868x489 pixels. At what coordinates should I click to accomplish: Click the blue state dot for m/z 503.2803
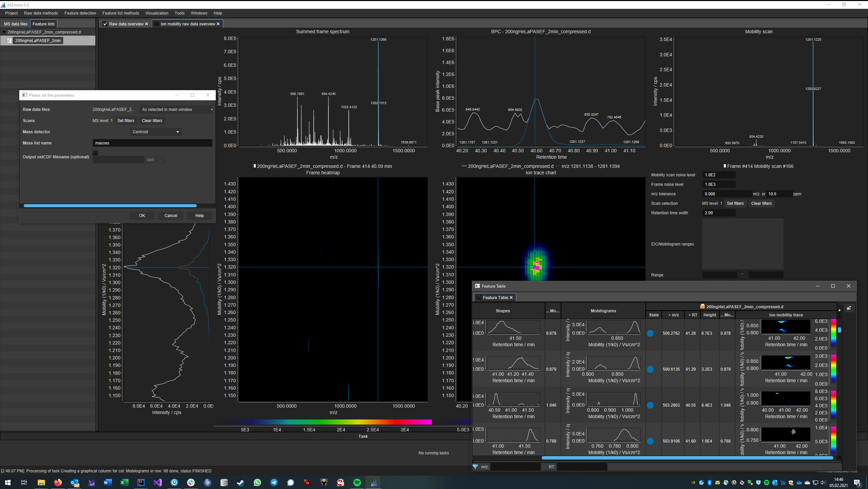650,405
